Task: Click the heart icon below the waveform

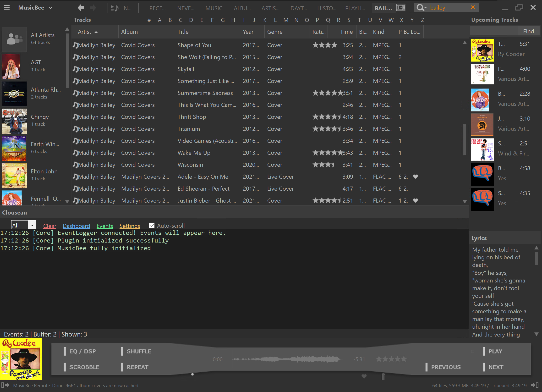Action: 364,376
